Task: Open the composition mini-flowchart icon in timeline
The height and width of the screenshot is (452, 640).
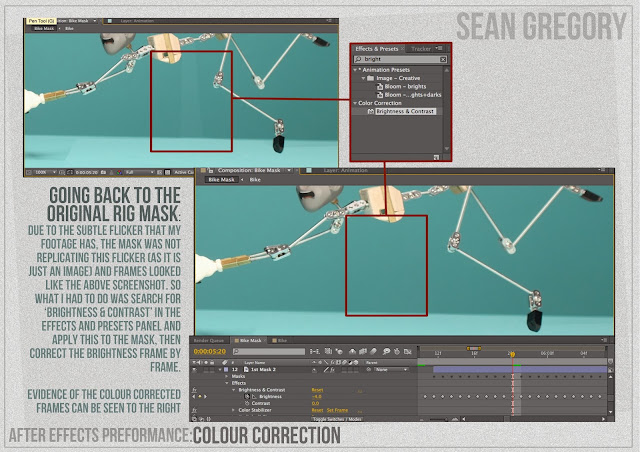Action: [314, 351]
